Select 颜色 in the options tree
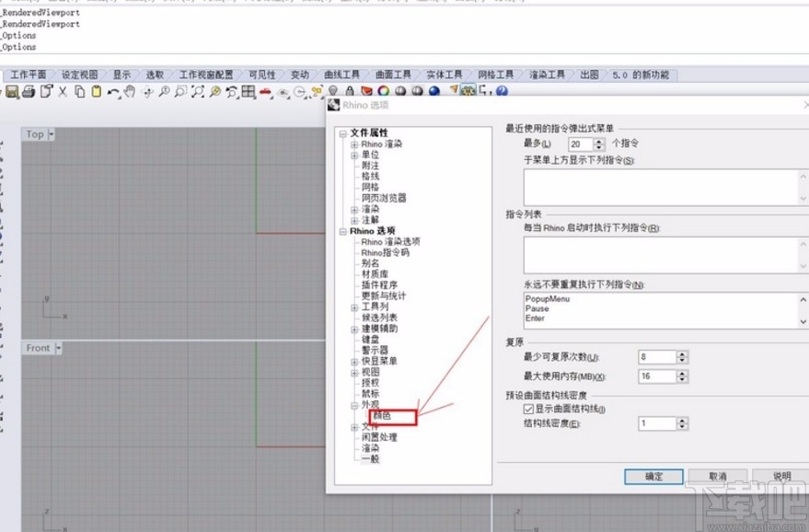The width and height of the screenshot is (809, 532). [x=381, y=415]
